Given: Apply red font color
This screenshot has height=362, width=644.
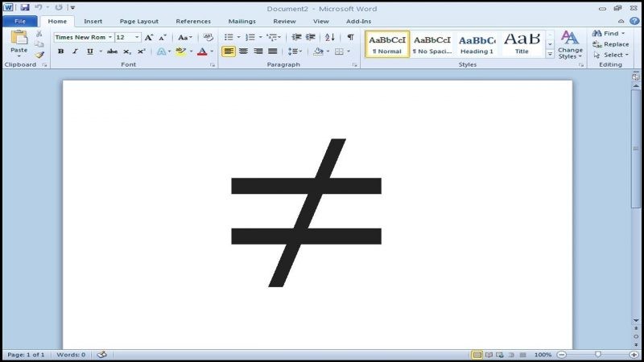Looking at the screenshot, I should pyautogui.click(x=202, y=51).
